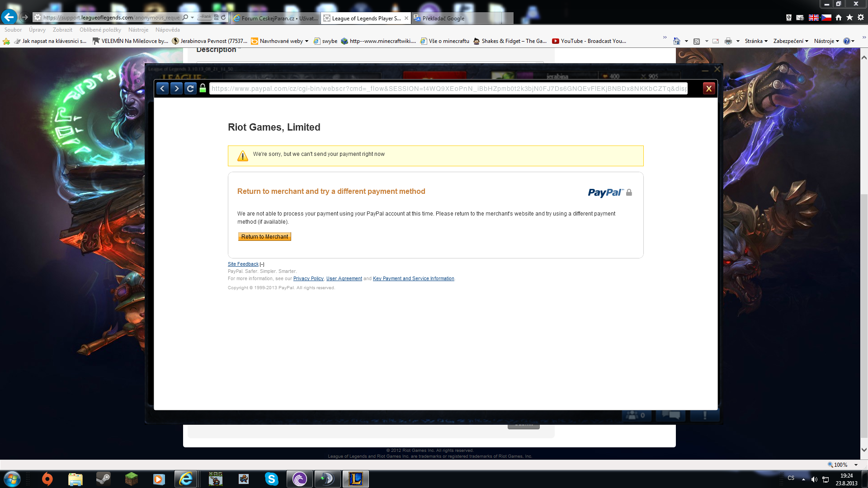The width and height of the screenshot is (868, 488).
Task: Open the User Agreement link
Action: (x=344, y=279)
